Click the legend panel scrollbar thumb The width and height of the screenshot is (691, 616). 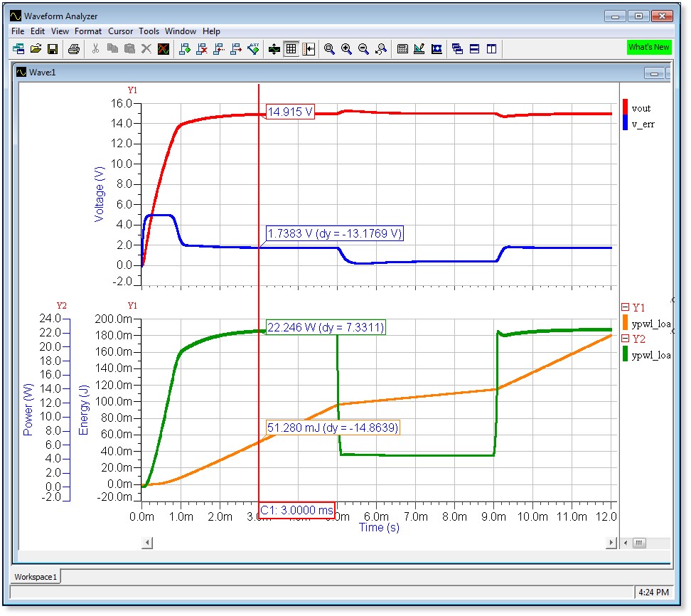tap(639, 543)
